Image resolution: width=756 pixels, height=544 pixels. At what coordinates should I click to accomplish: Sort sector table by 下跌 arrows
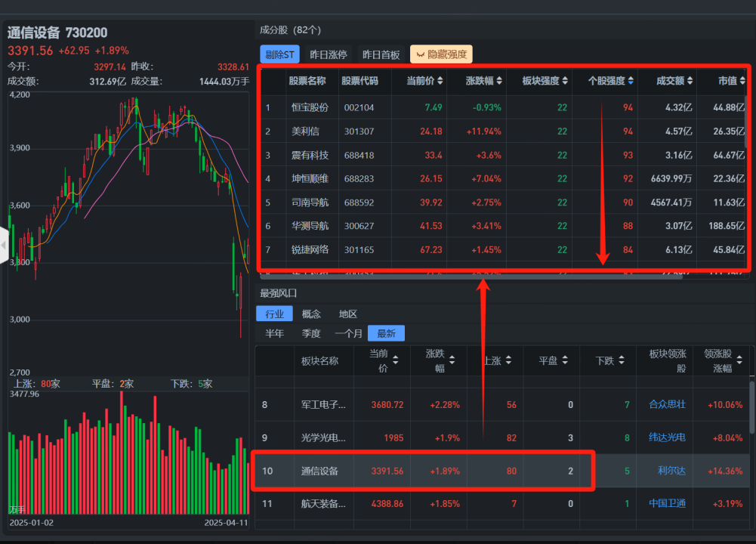(622, 360)
